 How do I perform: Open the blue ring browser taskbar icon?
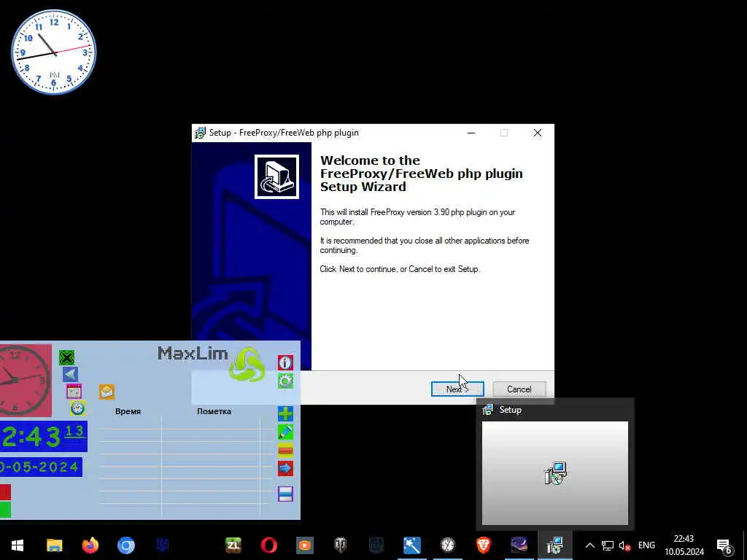click(x=126, y=545)
